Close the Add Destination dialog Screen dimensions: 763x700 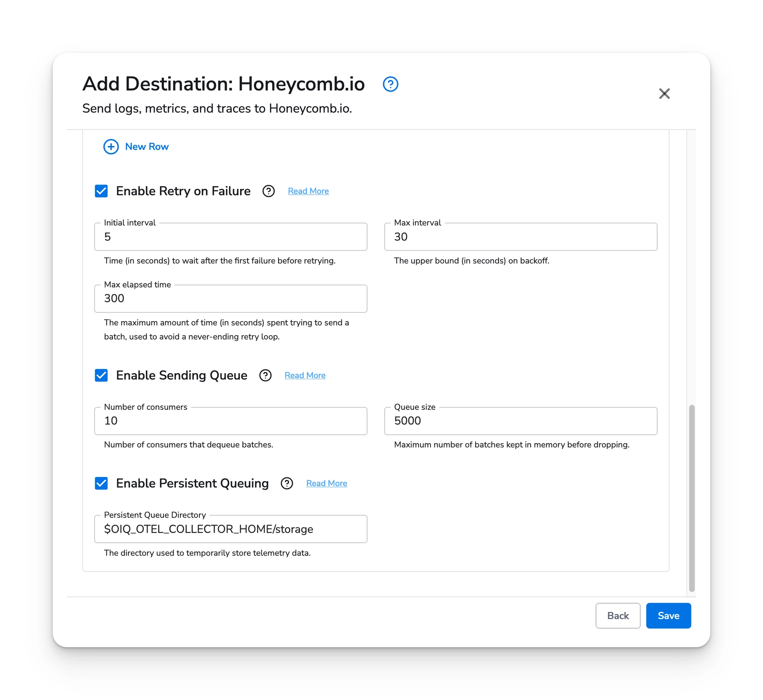coord(664,94)
